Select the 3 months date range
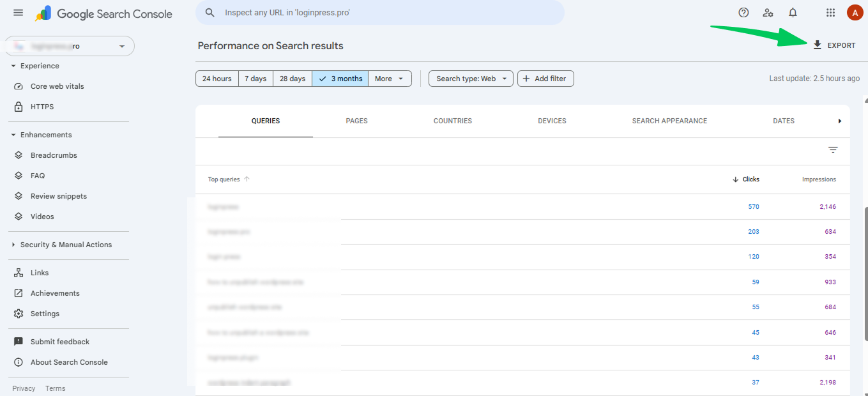 [x=340, y=79]
